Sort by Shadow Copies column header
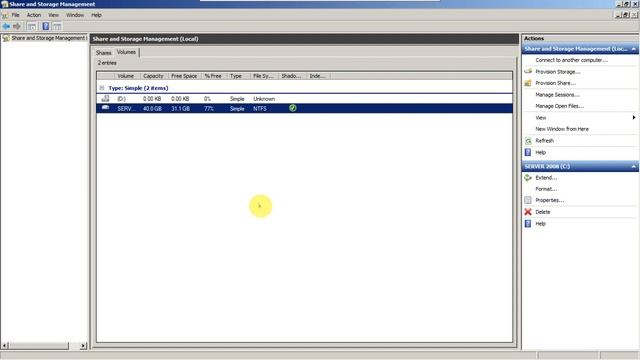640x360 pixels. [292, 76]
